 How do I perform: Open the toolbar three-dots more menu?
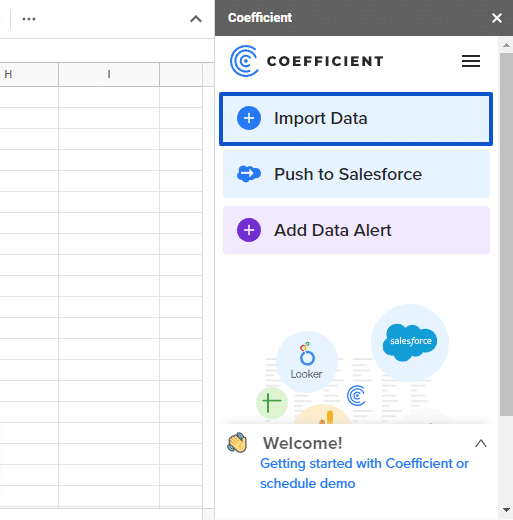[29, 19]
